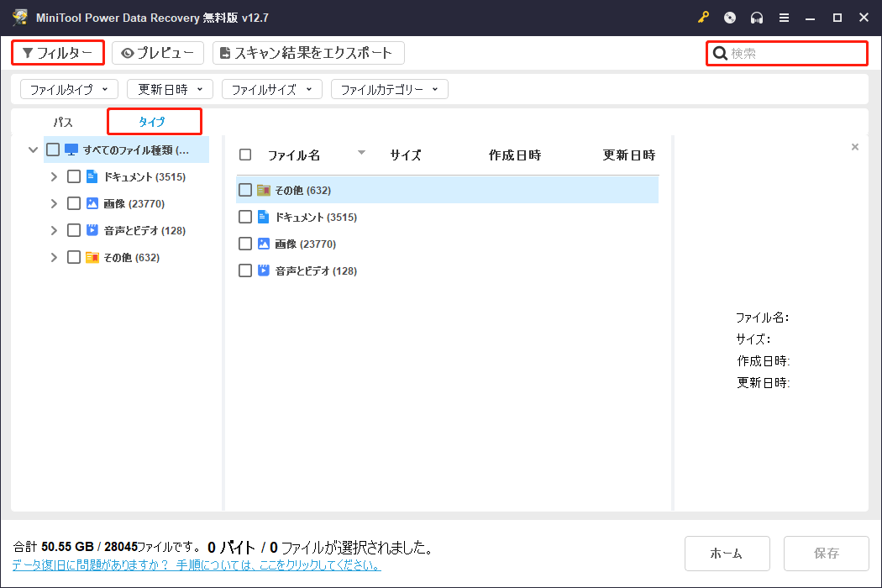The image size is (882, 588).
Task: Click the magnifier icon in search box
Action: coord(721,52)
